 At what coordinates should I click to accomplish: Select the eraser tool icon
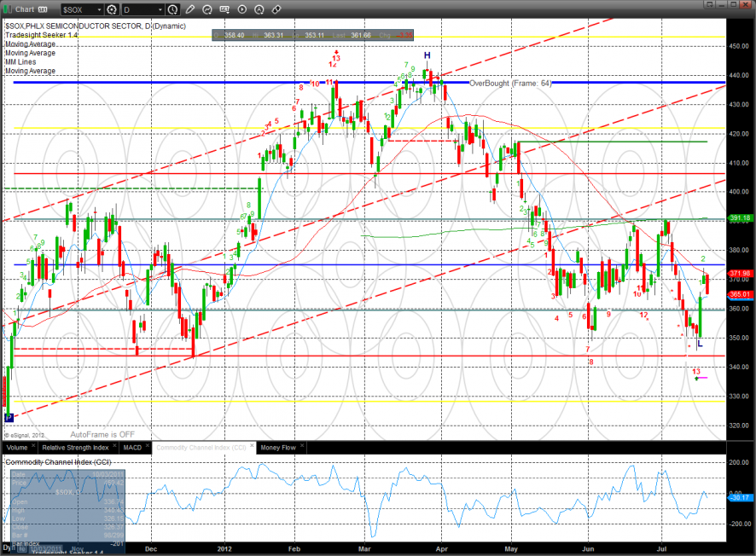click(x=275, y=9)
